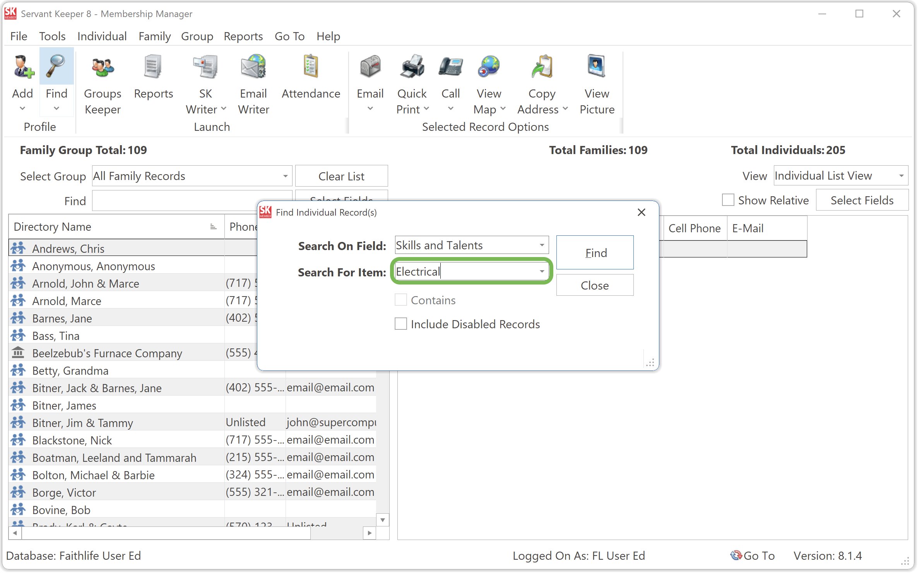Click the Find button in the dialog
Image resolution: width=924 pixels, height=576 pixels.
[595, 252]
